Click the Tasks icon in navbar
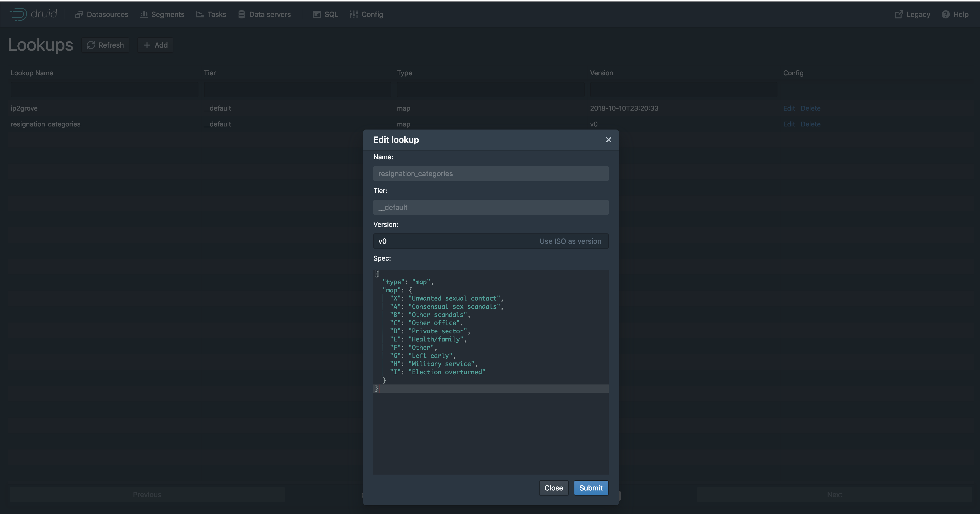The height and width of the screenshot is (514, 980). click(200, 15)
